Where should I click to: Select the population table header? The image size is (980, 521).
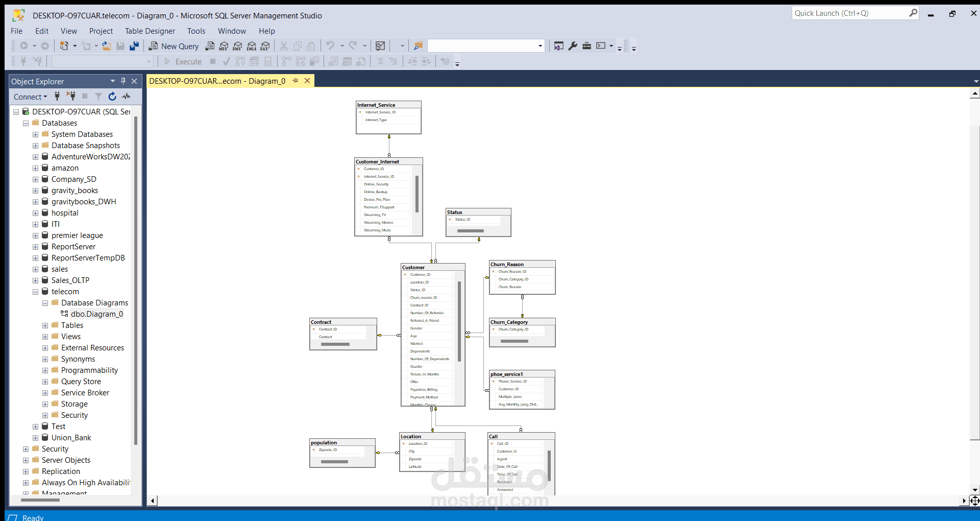coord(342,442)
